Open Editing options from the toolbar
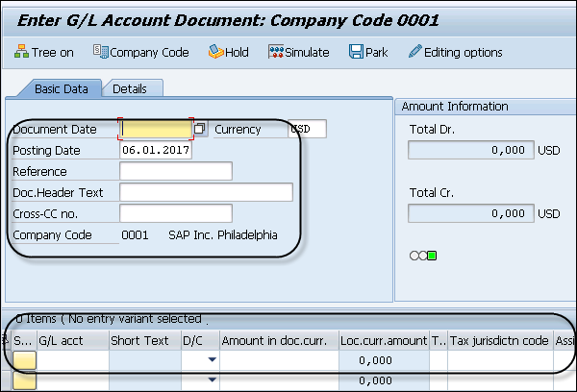 415,53
